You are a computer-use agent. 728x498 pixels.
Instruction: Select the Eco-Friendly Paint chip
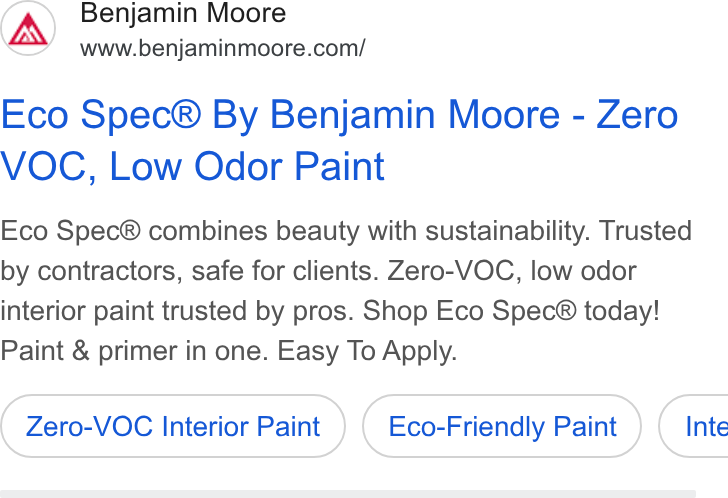tap(502, 426)
